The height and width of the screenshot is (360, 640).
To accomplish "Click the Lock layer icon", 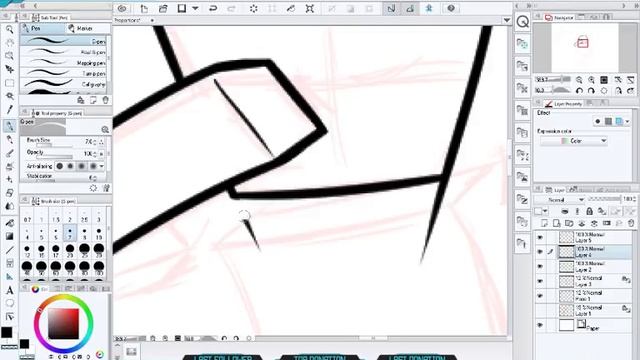I will [589, 211].
